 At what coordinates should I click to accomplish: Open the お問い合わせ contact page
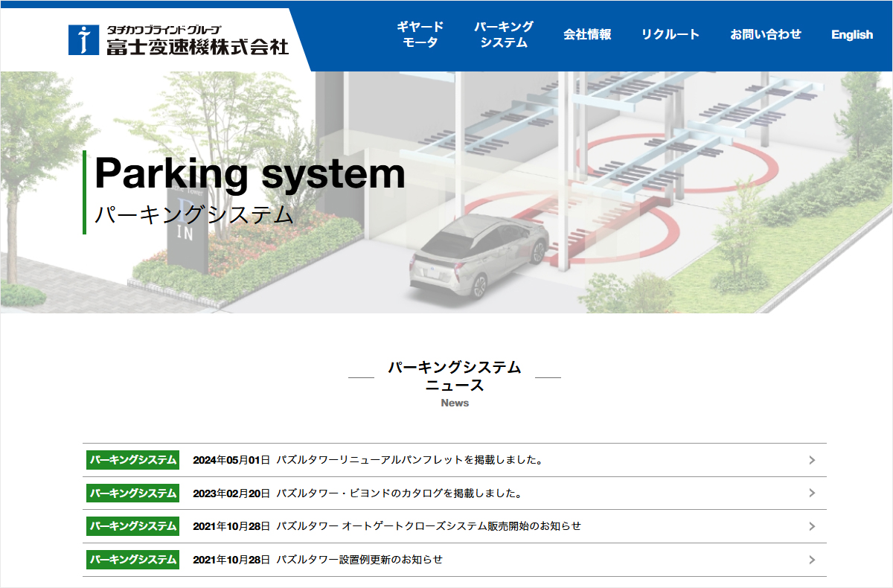[x=766, y=34]
